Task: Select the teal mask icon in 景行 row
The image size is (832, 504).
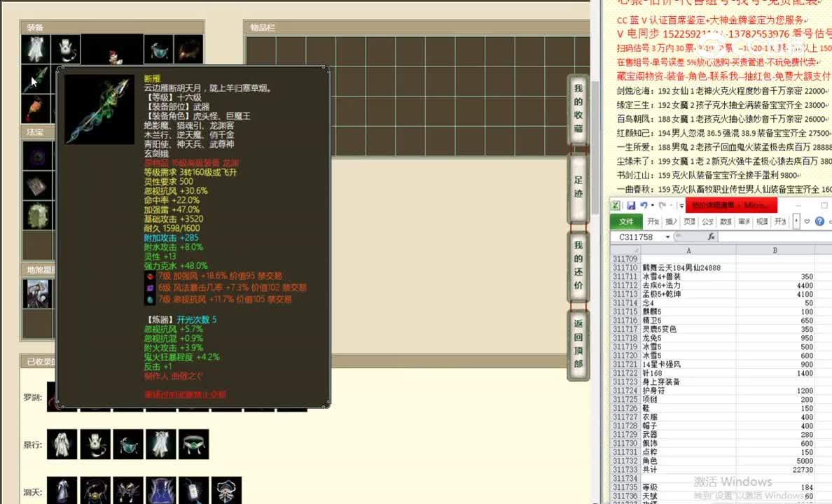Action: [x=128, y=444]
